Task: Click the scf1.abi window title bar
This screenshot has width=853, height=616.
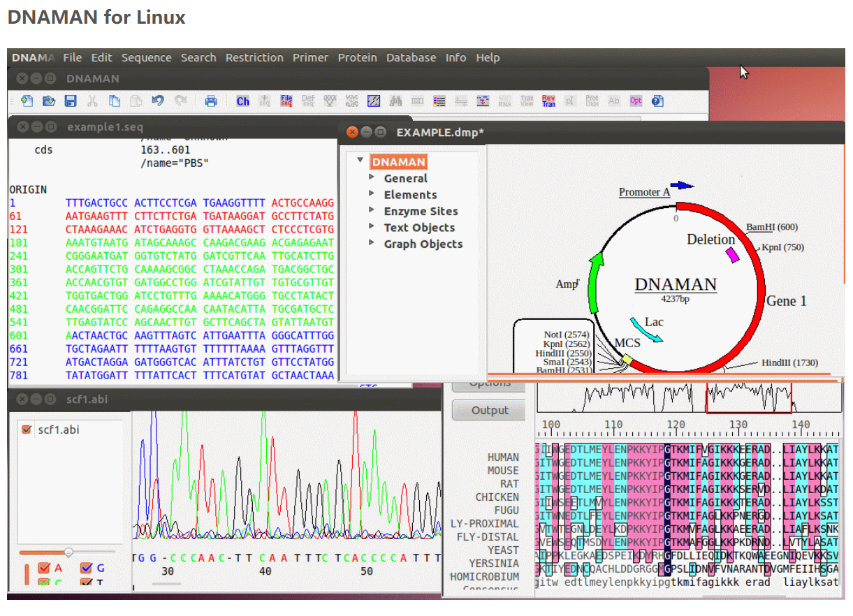Action: coord(225,399)
